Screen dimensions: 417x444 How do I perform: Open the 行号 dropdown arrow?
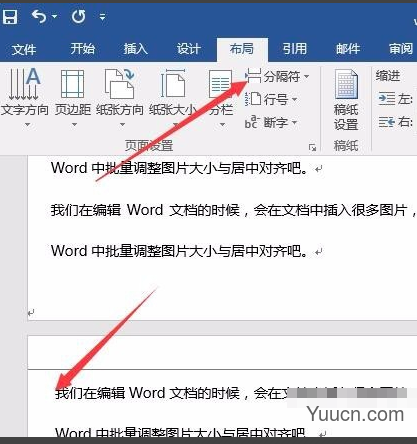[x=294, y=100]
